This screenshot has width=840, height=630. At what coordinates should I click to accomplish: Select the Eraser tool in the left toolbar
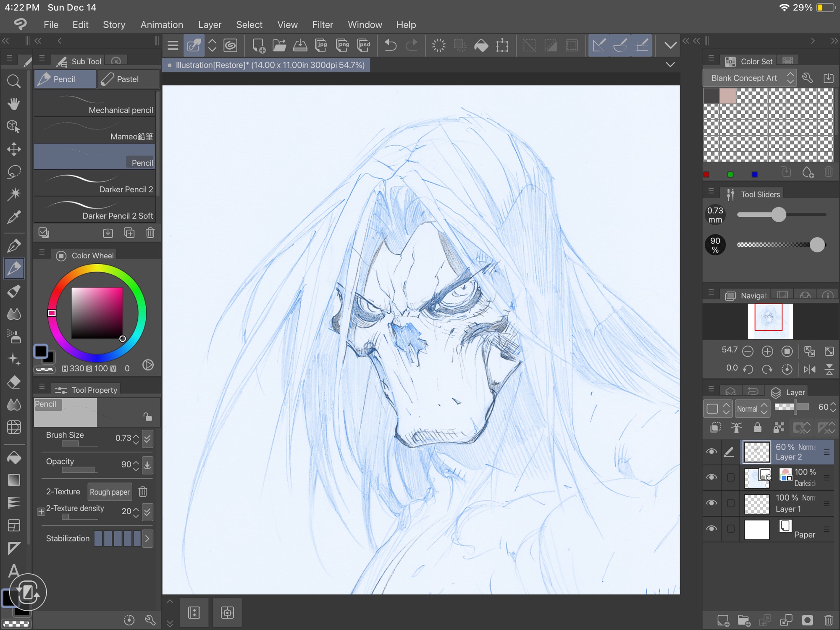tap(14, 382)
